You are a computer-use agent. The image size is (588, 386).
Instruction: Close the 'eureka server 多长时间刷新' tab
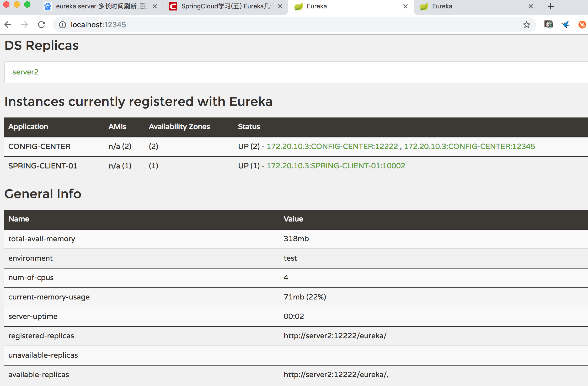pyautogui.click(x=155, y=6)
